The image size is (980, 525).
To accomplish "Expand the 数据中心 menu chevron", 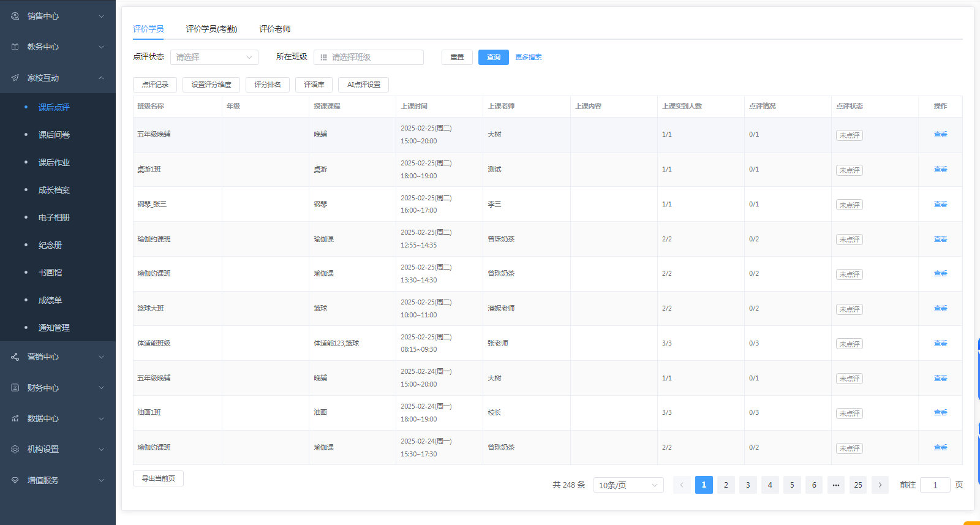I will (102, 418).
